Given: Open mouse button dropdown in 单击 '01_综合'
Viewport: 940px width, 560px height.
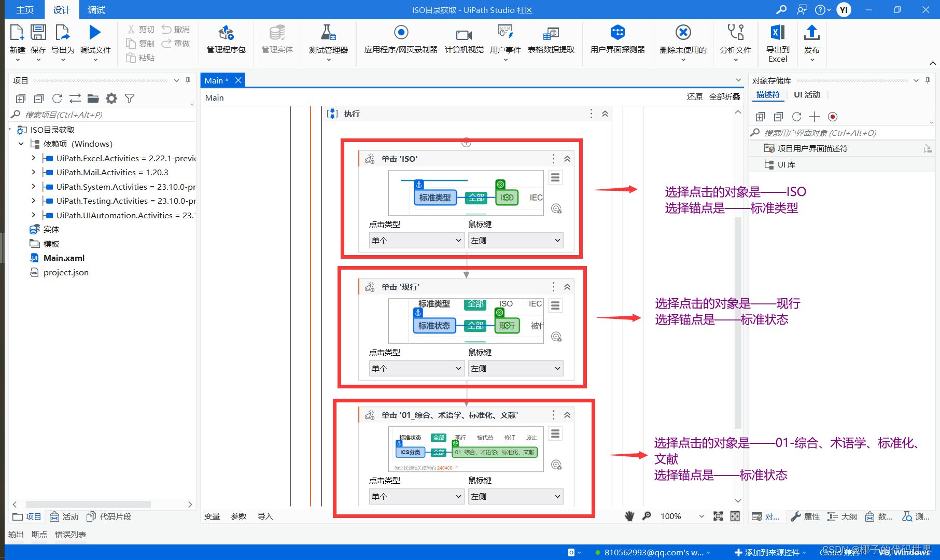Looking at the screenshot, I should click(515, 496).
